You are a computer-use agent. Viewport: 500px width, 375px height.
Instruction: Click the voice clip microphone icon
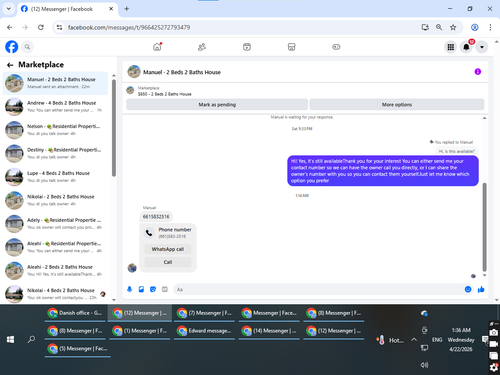pyautogui.click(x=130, y=289)
